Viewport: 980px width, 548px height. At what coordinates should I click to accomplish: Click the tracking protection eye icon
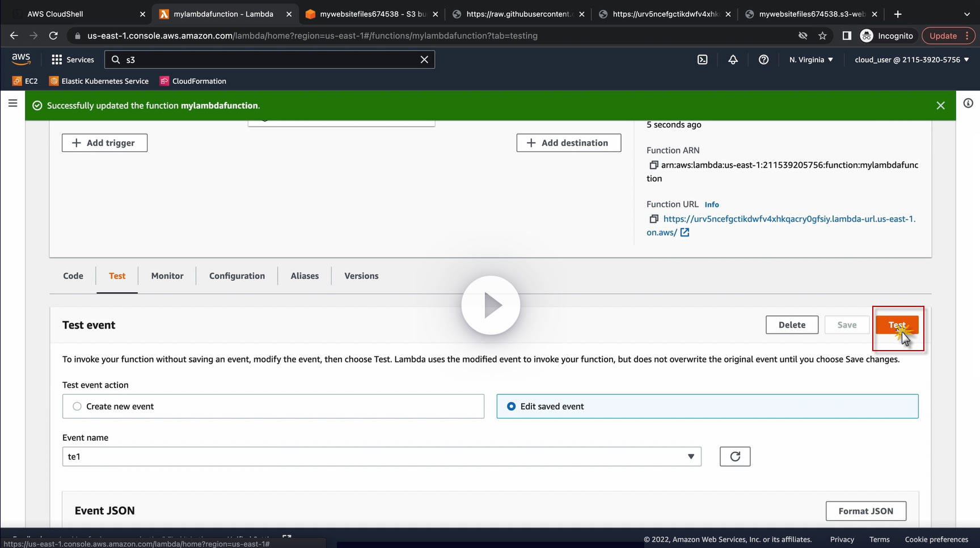pos(802,36)
